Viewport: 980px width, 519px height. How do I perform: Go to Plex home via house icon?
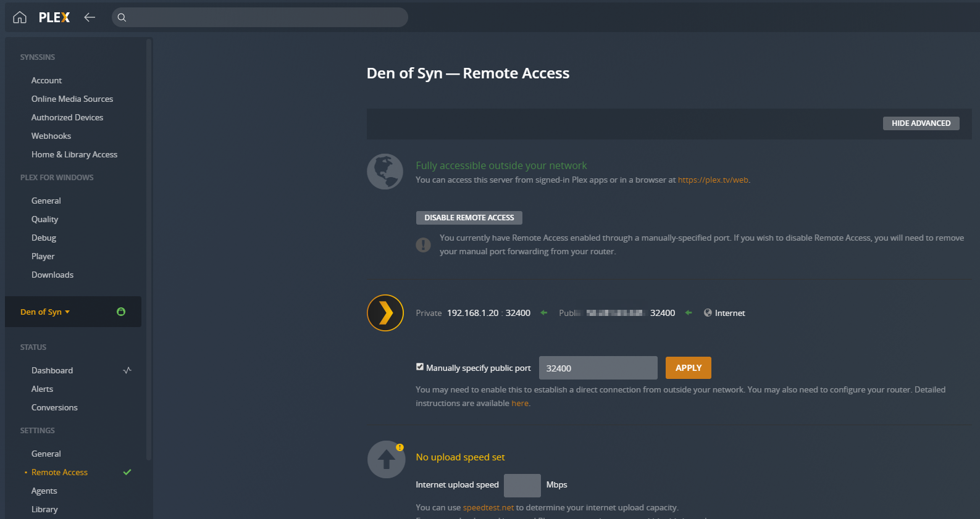point(20,17)
